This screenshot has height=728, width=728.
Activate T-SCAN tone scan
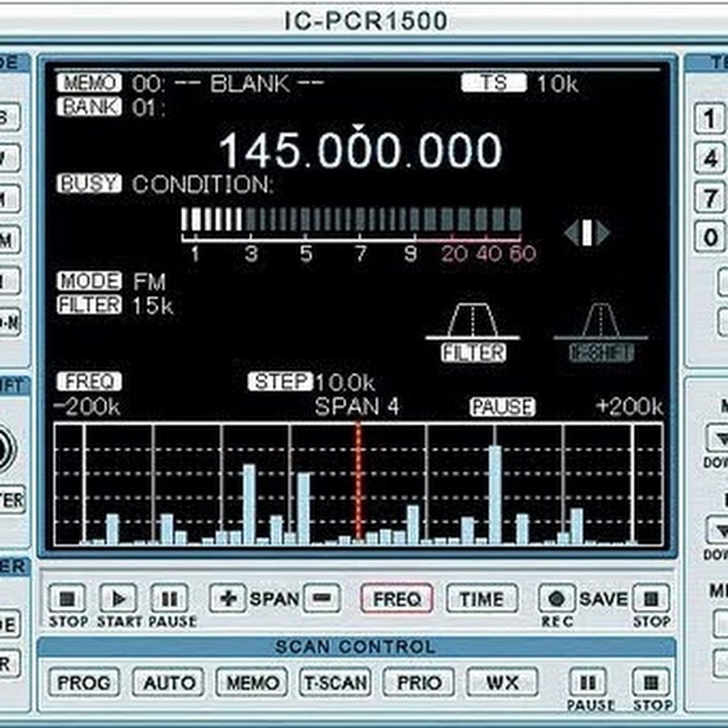point(335,683)
